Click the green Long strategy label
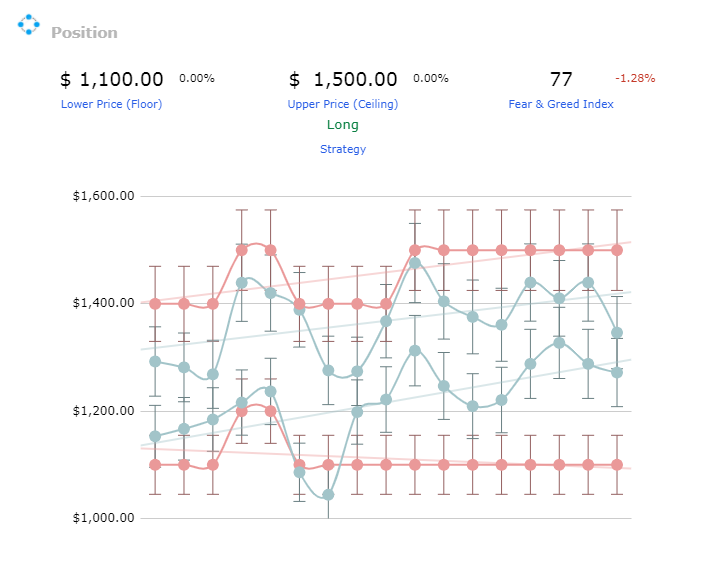723x574 pixels. coord(343,125)
